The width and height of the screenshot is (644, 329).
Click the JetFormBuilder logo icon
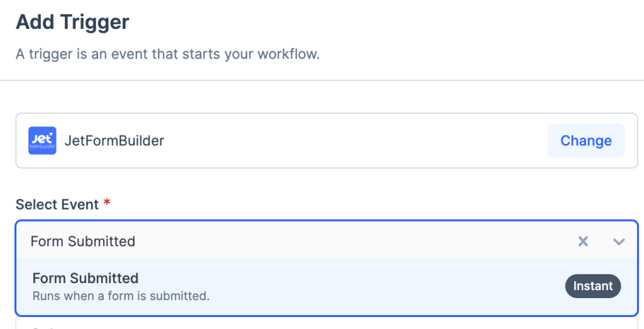pos(42,140)
